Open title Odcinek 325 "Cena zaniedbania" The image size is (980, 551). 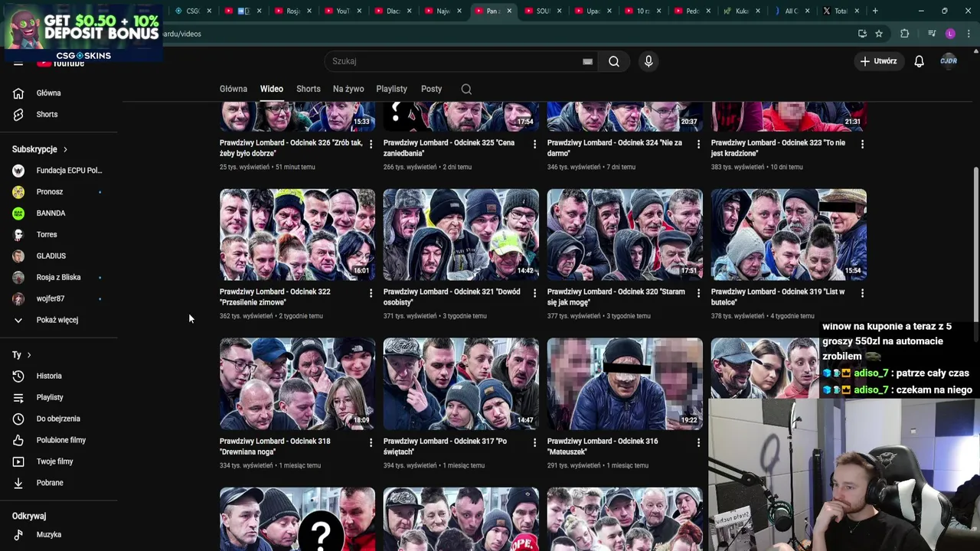pyautogui.click(x=449, y=148)
